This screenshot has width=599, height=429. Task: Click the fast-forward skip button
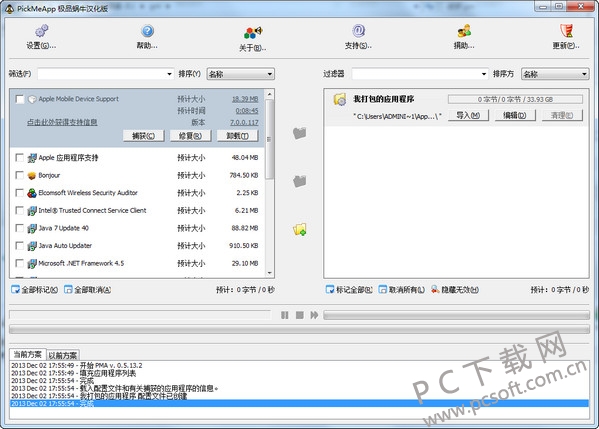pos(314,315)
